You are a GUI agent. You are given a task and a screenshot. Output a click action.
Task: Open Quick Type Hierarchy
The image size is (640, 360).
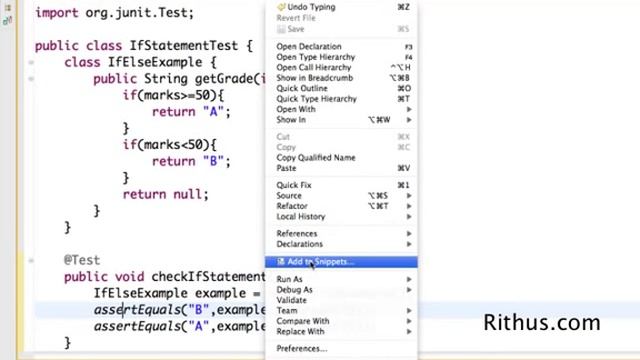pos(341,99)
